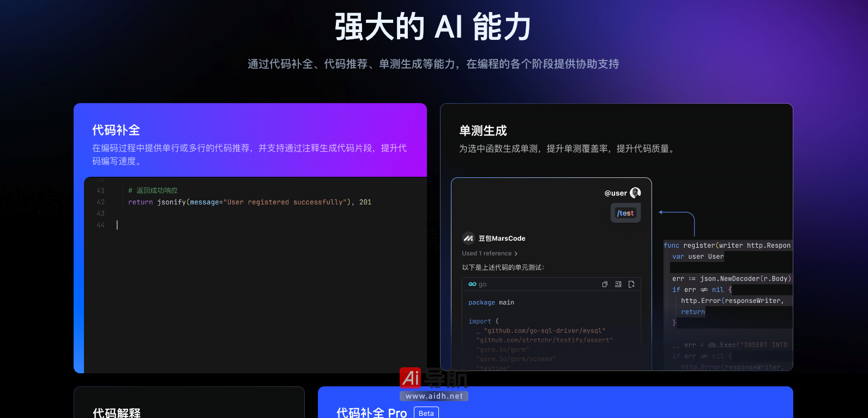The width and height of the screenshot is (868, 418).
Task: Click the 豆包MarsCode name label
Action: [x=502, y=238]
